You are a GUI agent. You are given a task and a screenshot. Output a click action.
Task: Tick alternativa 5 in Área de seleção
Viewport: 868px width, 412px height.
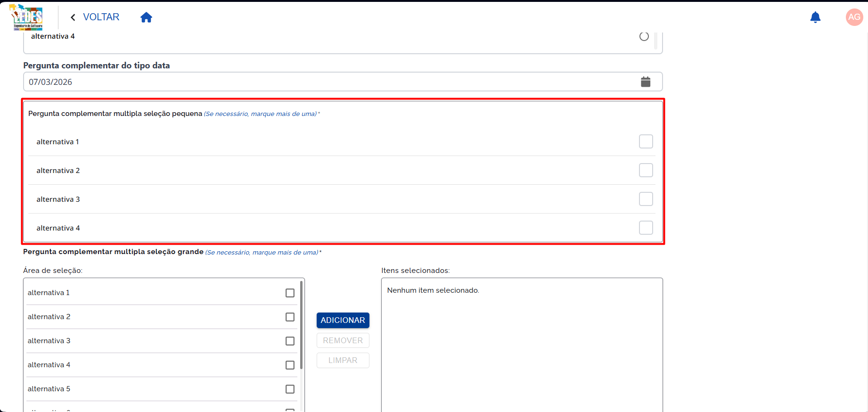point(290,389)
